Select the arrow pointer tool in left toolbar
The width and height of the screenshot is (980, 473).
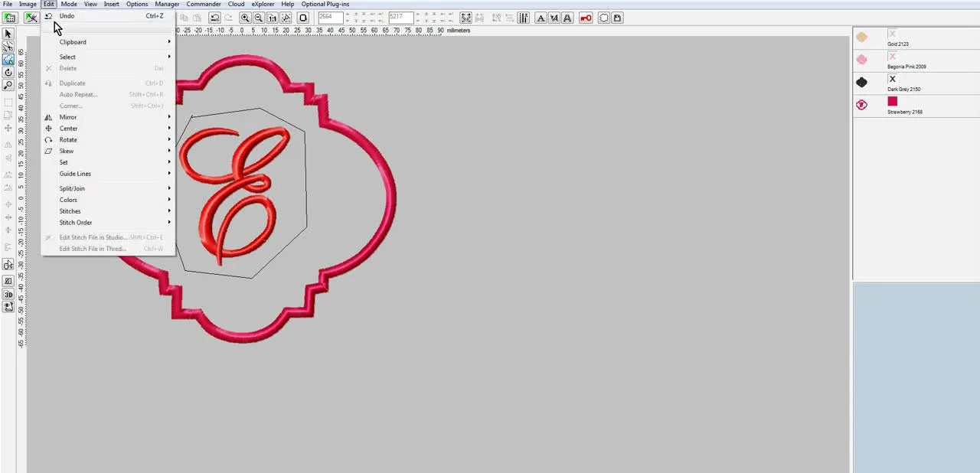tap(8, 34)
